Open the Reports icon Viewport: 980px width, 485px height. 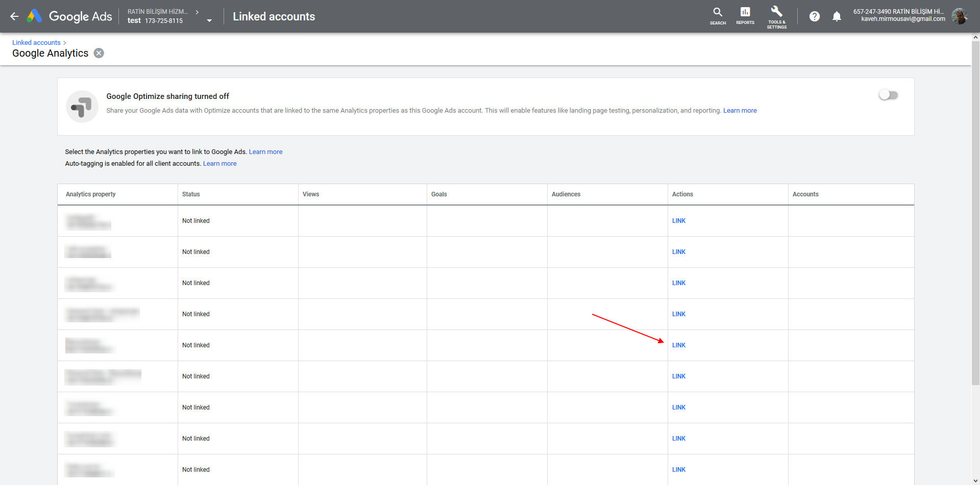[x=745, y=16]
